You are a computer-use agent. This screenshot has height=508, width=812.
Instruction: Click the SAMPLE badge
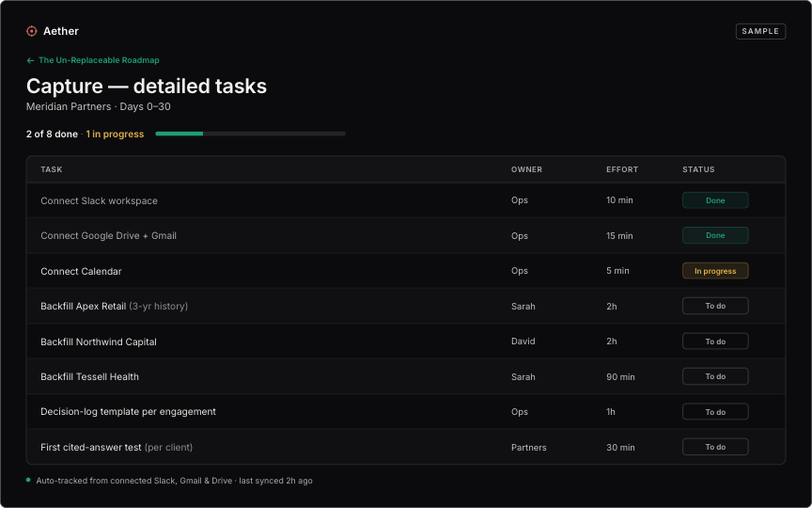click(x=760, y=31)
